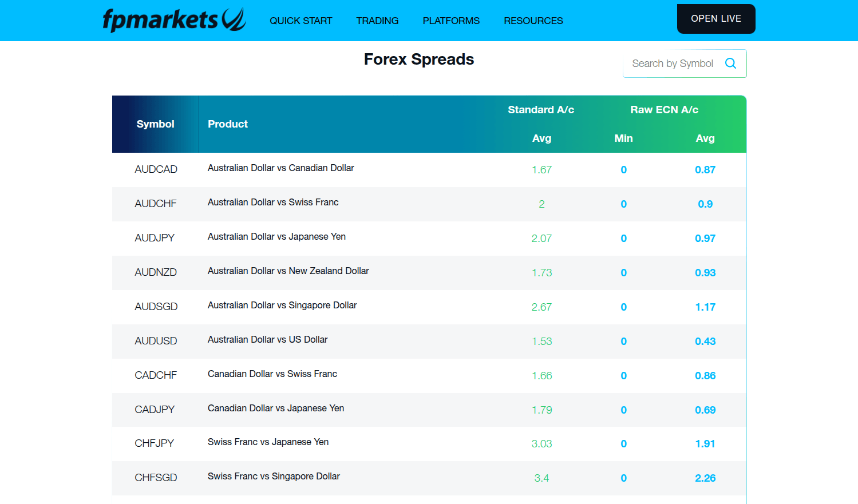This screenshot has width=858, height=504.
Task: Click the 1.67 standard average for AUDCAD
Action: 541,170
